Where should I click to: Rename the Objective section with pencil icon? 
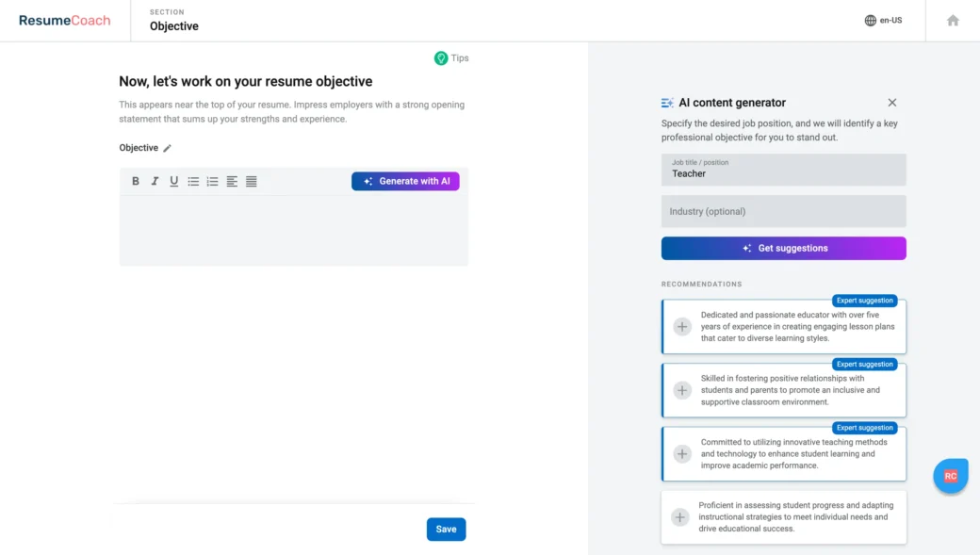click(x=168, y=148)
